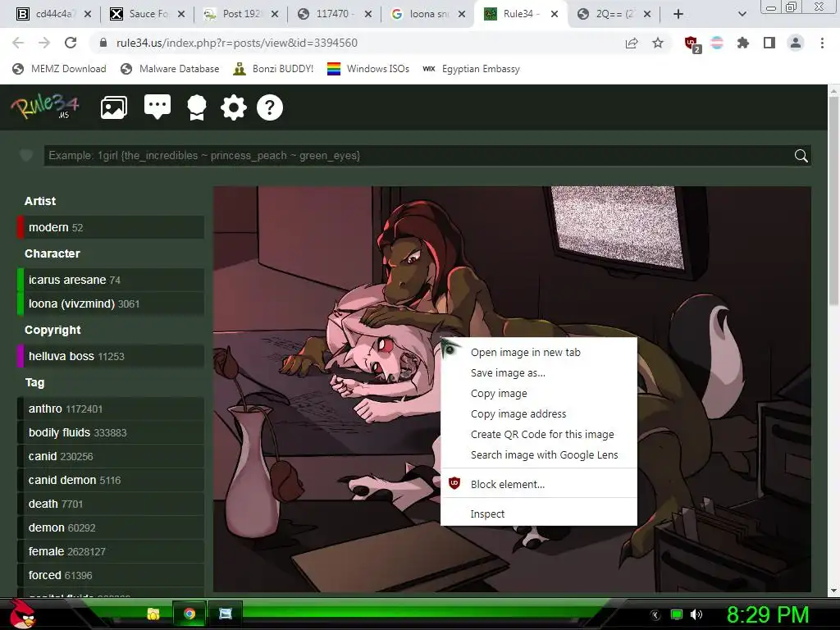Open the Chrome profile avatar

pos(796,43)
